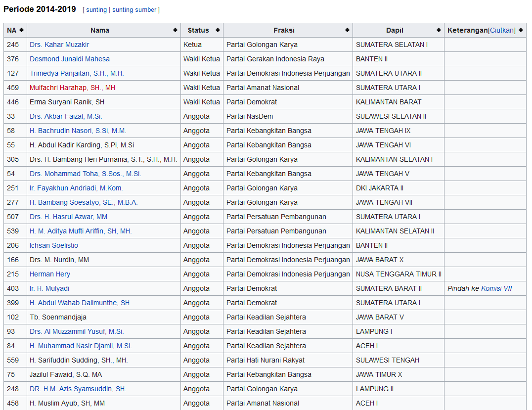Follow the Komisi VII link
Image resolution: width=532 pixels, height=410 pixels.
496,288
